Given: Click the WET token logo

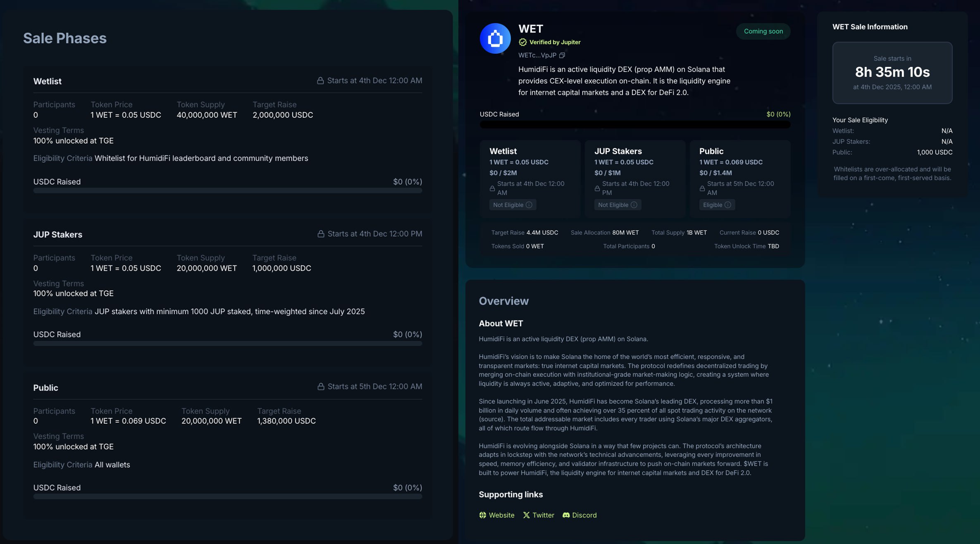Looking at the screenshot, I should [x=495, y=38].
